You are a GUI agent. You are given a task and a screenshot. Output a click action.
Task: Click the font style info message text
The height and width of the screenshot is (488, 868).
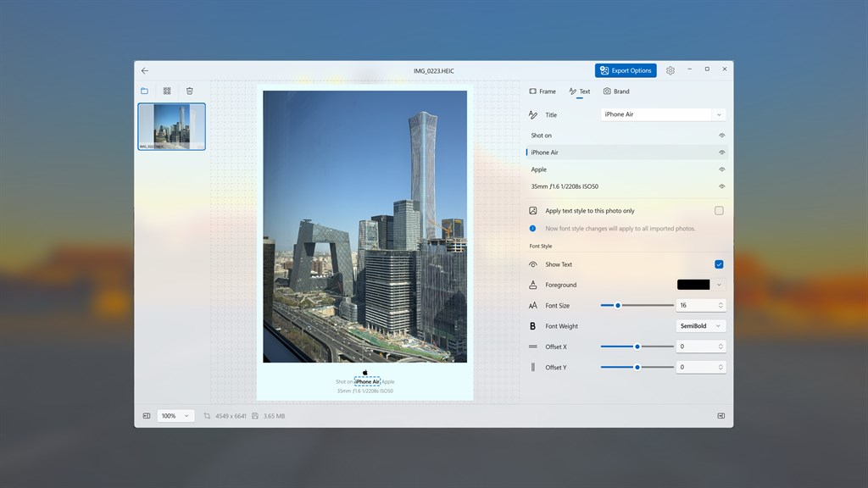point(620,228)
